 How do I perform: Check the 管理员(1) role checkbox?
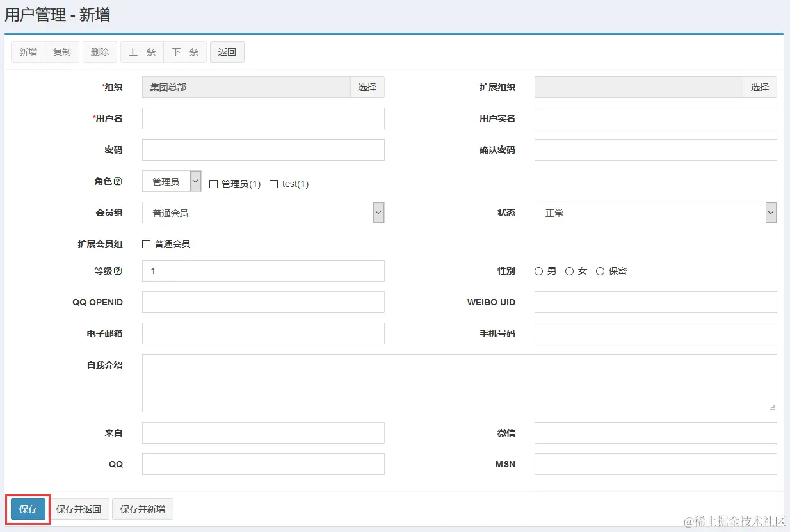tap(214, 184)
